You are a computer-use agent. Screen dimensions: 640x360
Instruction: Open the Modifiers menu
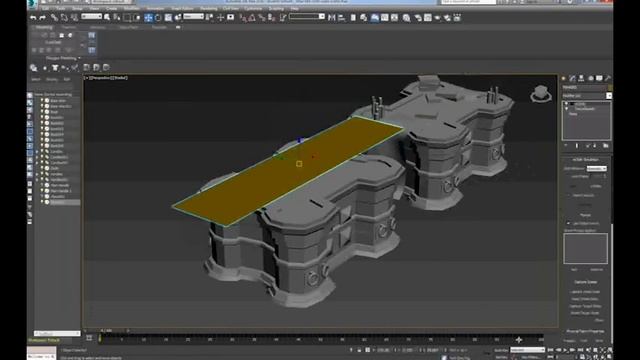click(131, 8)
